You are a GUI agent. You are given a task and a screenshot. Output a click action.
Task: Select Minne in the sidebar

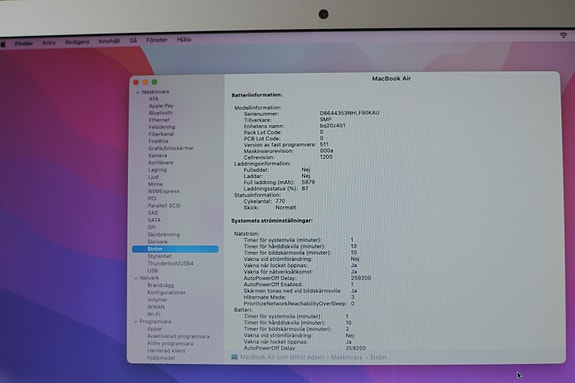tap(155, 184)
